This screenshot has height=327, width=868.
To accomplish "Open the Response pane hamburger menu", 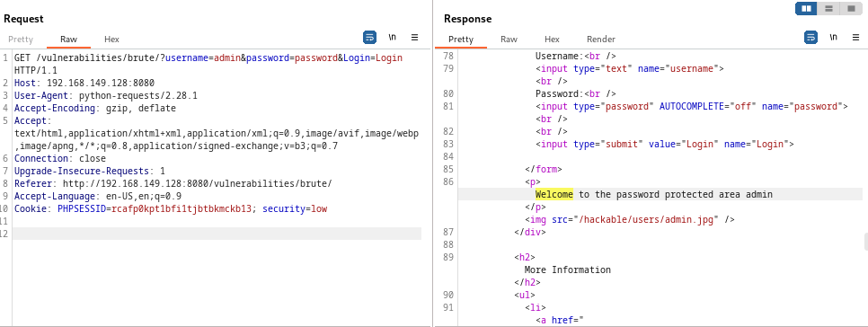I will point(855,38).
